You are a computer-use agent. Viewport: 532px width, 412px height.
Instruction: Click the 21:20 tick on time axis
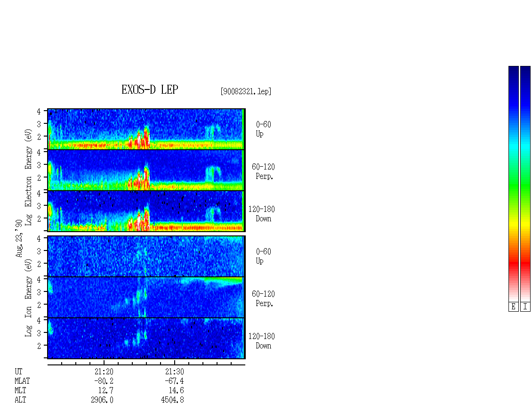coord(104,363)
